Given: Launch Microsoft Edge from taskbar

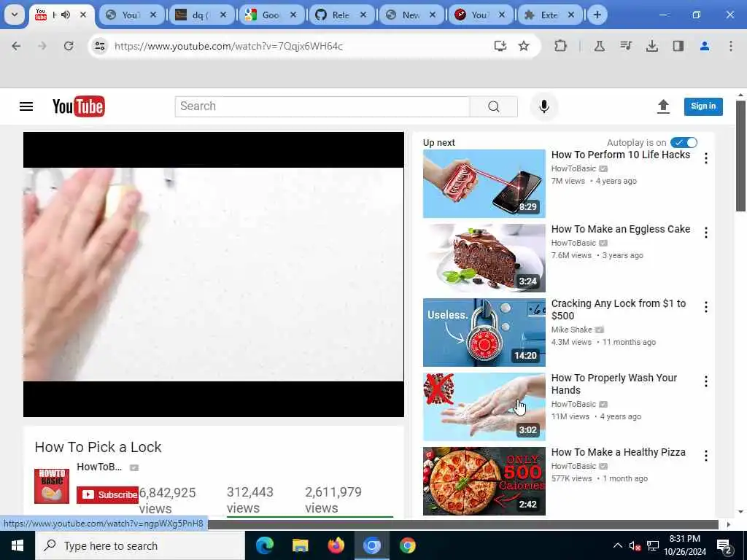Looking at the screenshot, I should pos(265,545).
